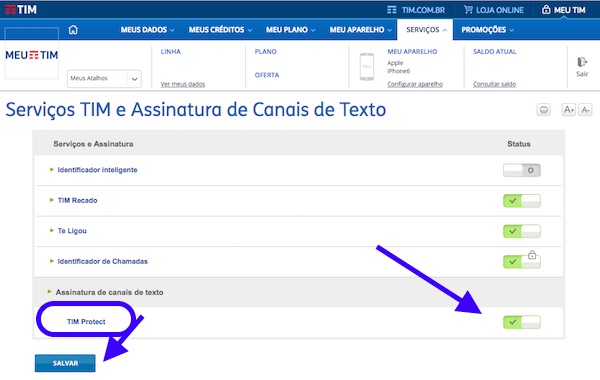Click the SALDO ATUAL heading

click(494, 52)
